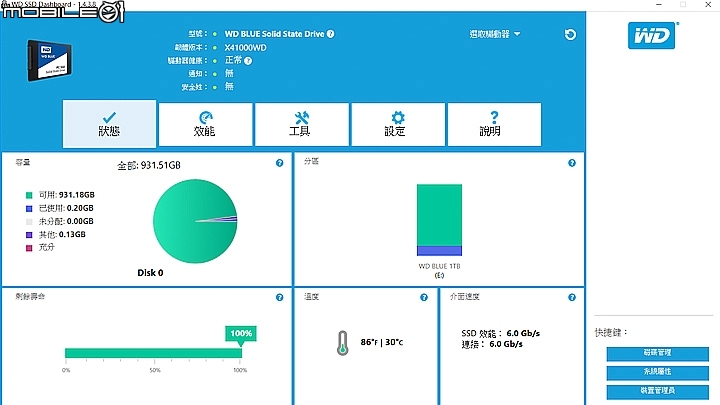Click the first shortcut button 磁碟管理
This screenshot has height=405, width=720.
click(658, 353)
